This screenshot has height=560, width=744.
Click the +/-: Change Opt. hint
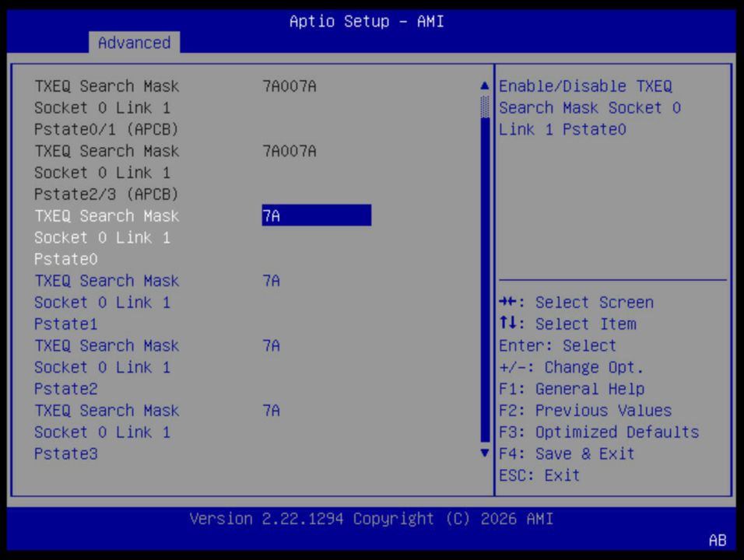coord(571,367)
